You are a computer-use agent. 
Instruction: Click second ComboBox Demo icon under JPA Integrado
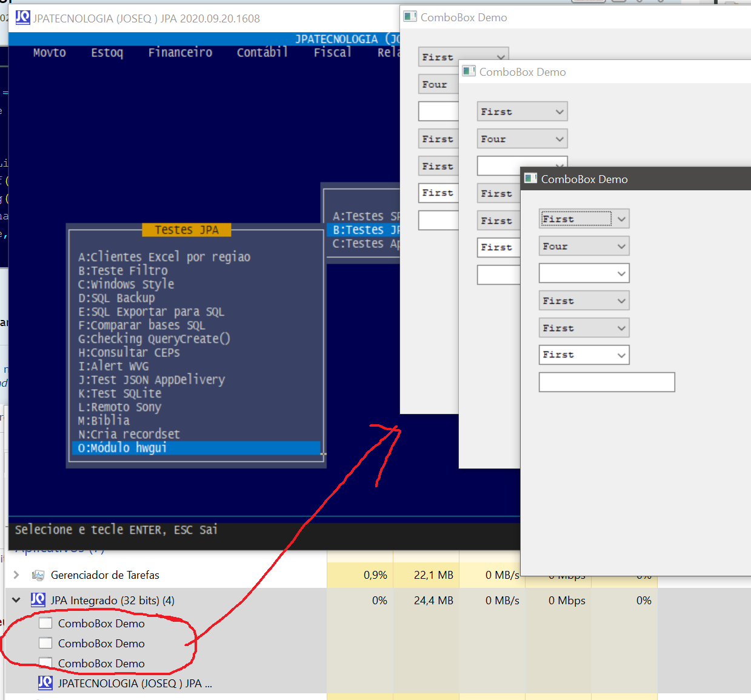coord(45,643)
